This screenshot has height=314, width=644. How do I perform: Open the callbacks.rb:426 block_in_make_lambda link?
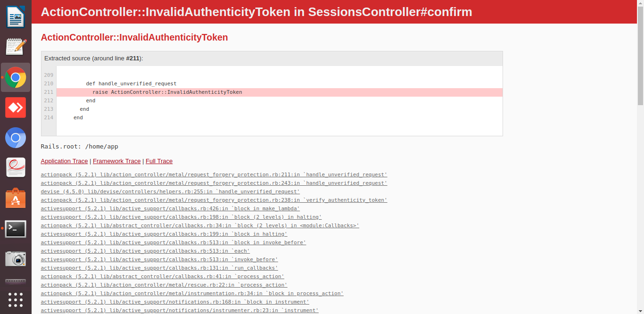[x=170, y=208]
